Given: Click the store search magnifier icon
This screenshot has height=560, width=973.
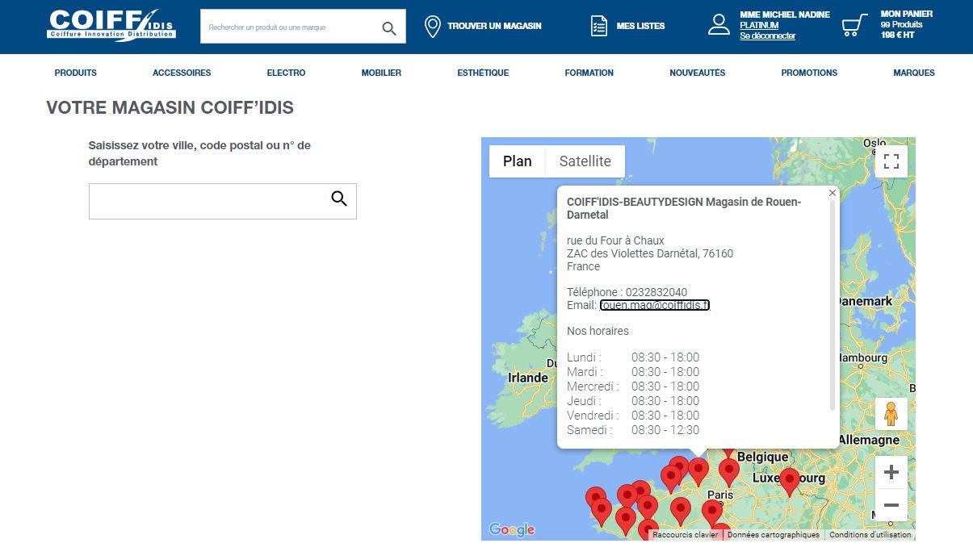Looking at the screenshot, I should tap(339, 199).
